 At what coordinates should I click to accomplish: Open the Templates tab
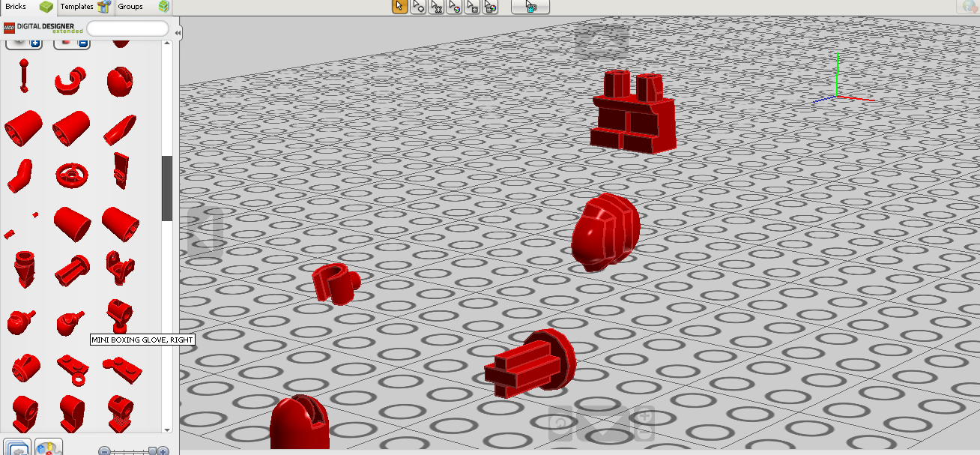(85, 7)
